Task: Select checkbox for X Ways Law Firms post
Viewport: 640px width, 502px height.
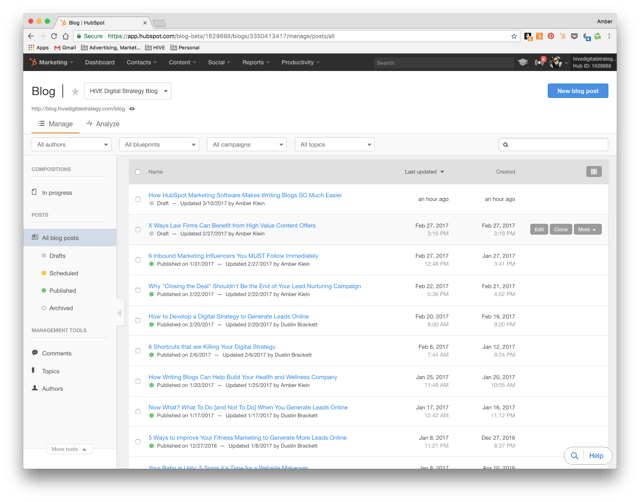Action: point(138,229)
